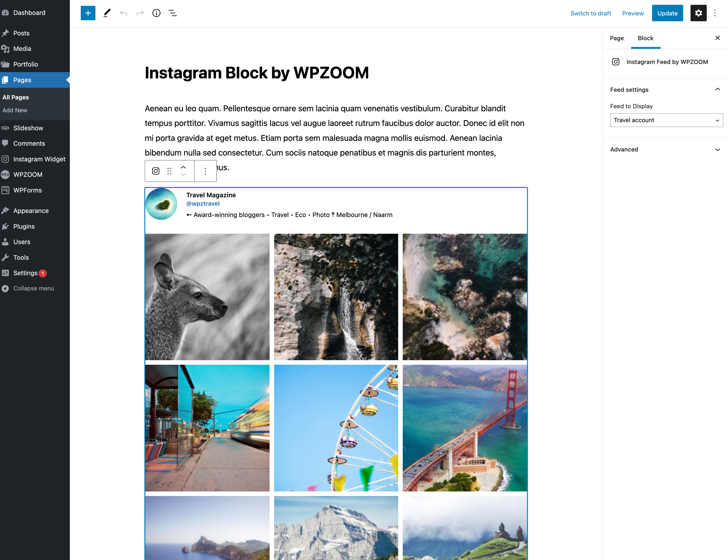
Task: Expand the Advanced panel
Action: pos(665,149)
